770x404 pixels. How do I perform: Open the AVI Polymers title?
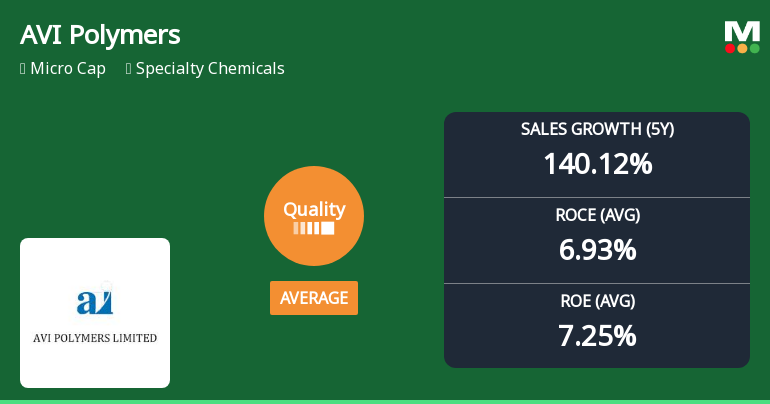tap(100, 35)
